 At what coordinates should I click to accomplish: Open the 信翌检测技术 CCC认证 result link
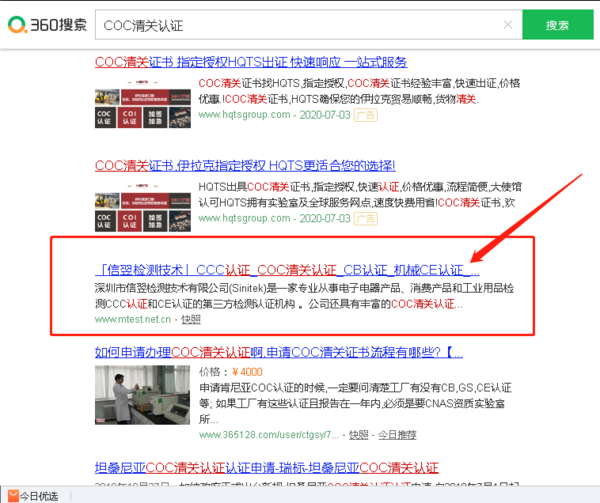coord(287,270)
